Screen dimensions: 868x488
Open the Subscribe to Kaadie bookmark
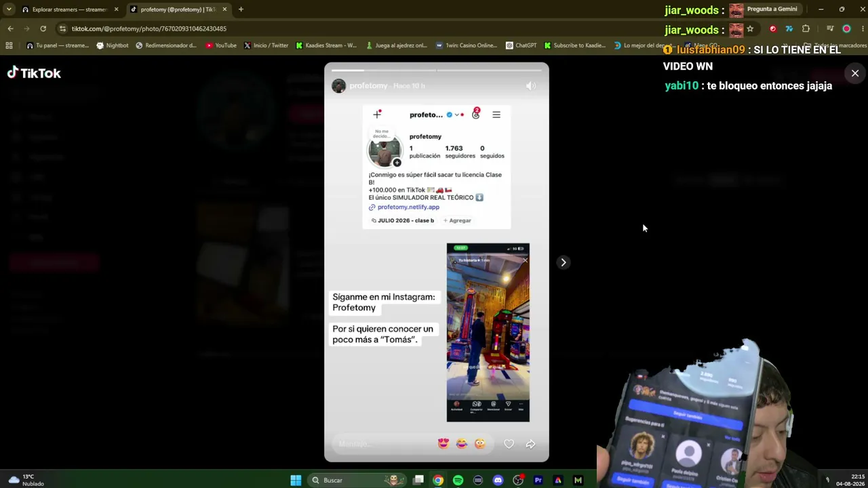pos(575,45)
